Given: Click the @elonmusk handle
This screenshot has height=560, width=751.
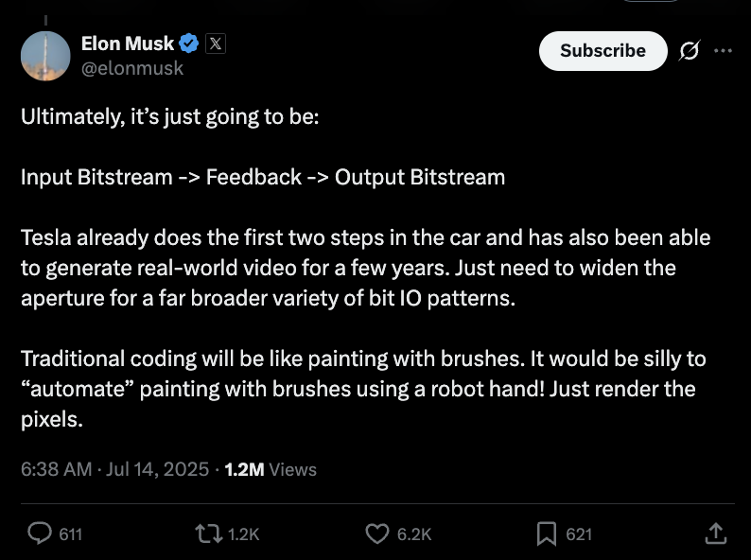Looking at the screenshot, I should (x=132, y=68).
